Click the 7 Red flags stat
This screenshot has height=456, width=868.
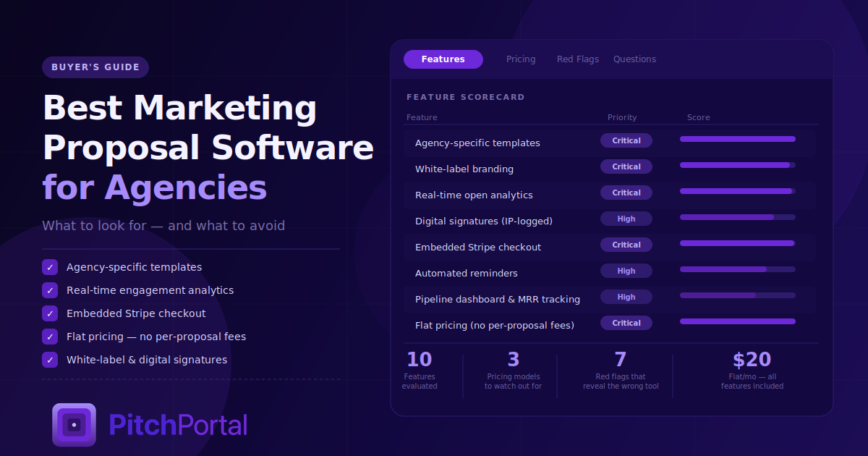[x=621, y=371]
